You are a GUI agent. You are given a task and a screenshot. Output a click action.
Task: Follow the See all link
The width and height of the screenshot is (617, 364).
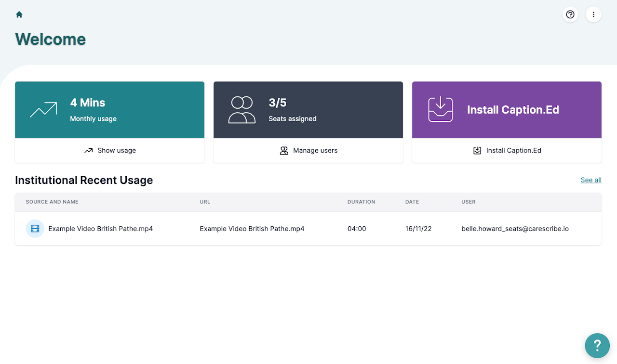coord(591,180)
